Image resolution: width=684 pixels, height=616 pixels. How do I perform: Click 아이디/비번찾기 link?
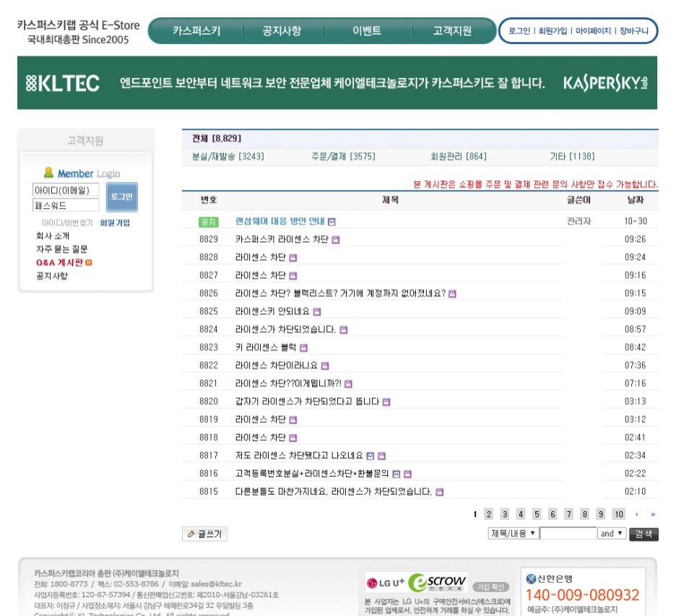67,223
